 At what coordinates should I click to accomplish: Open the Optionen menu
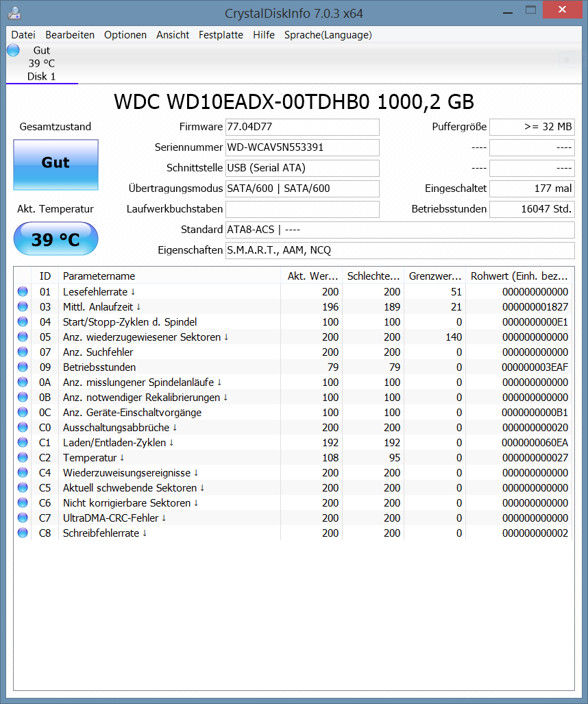[125, 35]
